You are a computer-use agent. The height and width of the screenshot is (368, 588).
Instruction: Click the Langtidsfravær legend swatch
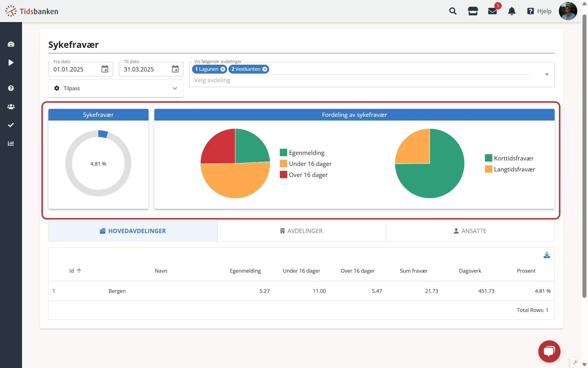(488, 169)
